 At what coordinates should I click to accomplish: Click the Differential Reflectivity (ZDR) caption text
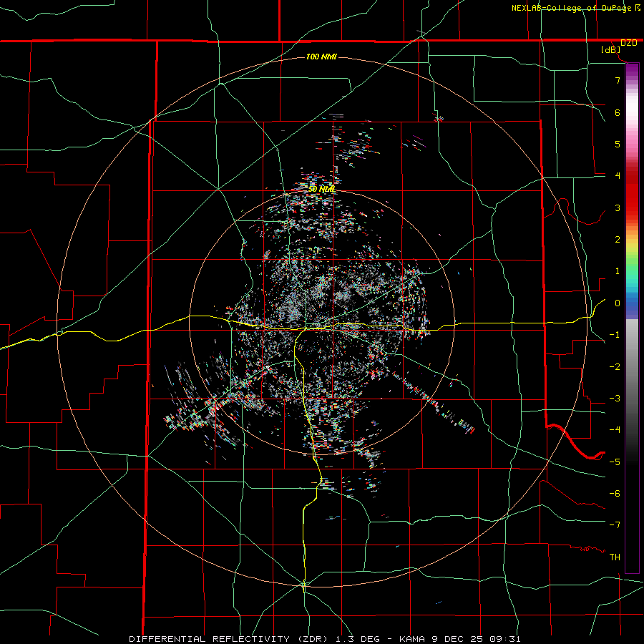(324, 639)
